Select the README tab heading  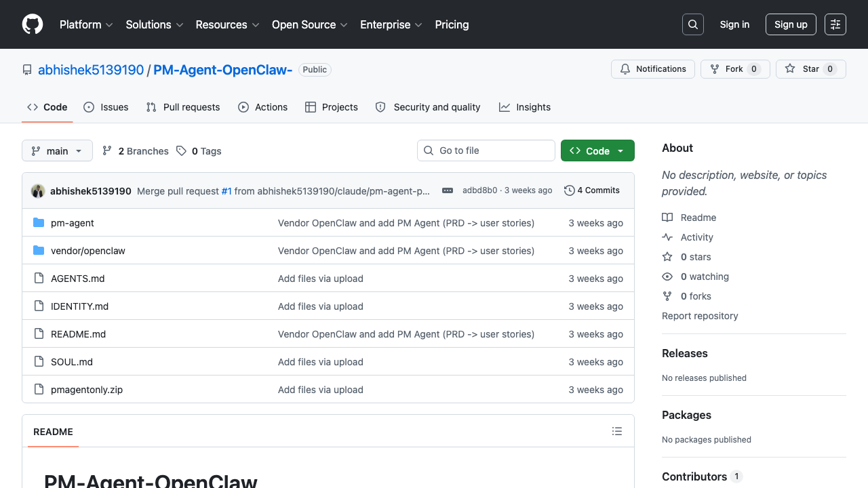[x=53, y=432]
